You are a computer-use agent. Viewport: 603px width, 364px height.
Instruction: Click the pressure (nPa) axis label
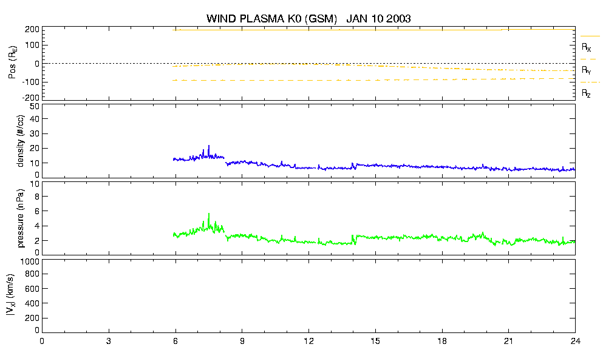point(21,218)
